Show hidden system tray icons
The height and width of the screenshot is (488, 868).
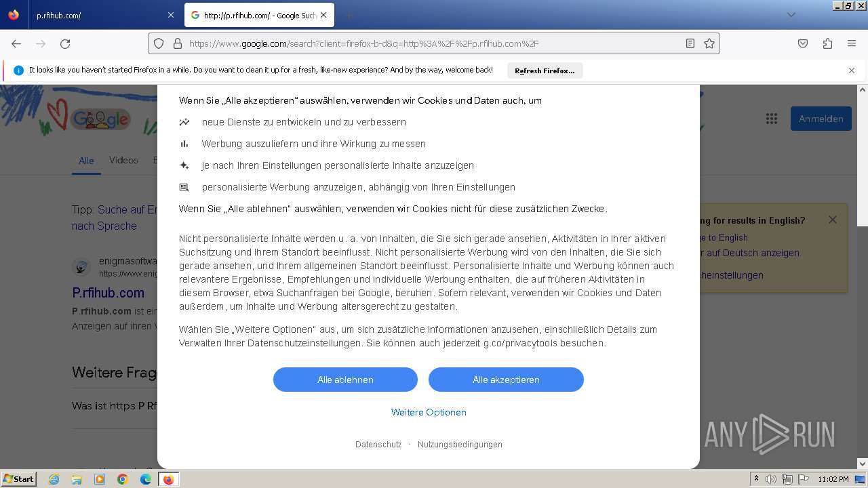(x=757, y=479)
